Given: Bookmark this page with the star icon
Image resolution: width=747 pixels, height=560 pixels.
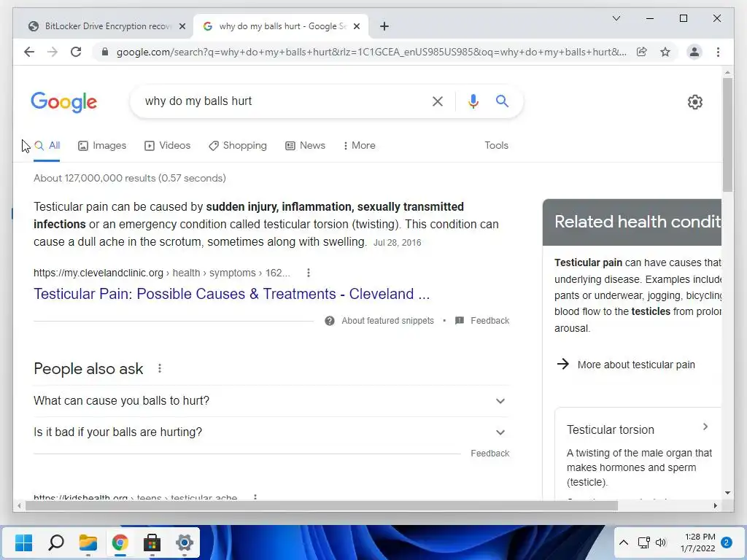Looking at the screenshot, I should tap(665, 52).
